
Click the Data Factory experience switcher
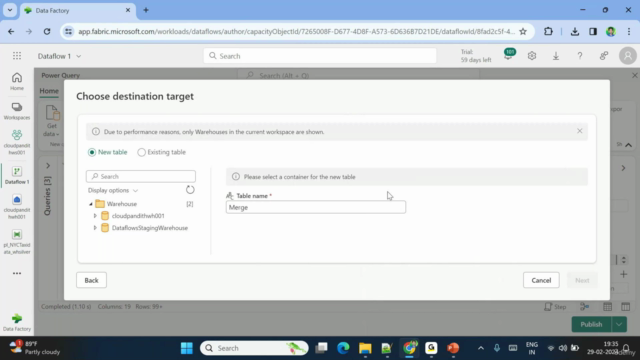17,322
